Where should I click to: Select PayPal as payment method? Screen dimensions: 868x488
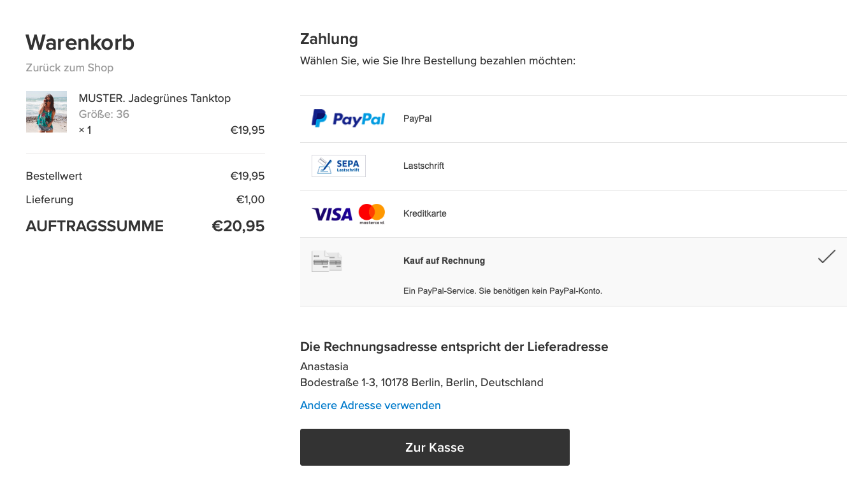[417, 118]
